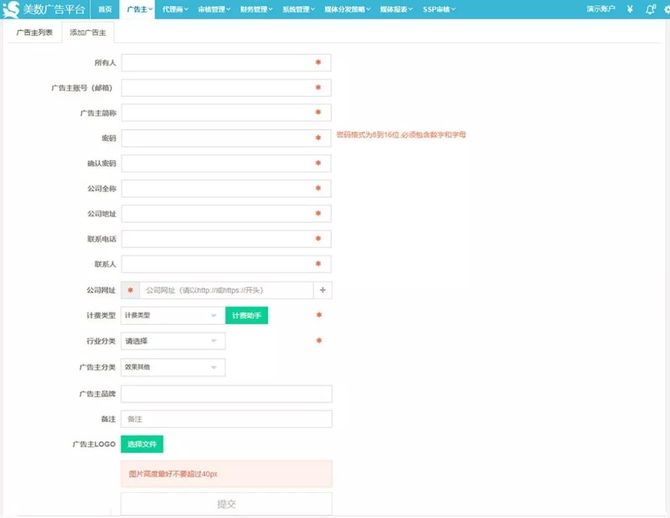Click the green 计费助手 button
Viewport: 670px width, 518px height.
tap(247, 315)
